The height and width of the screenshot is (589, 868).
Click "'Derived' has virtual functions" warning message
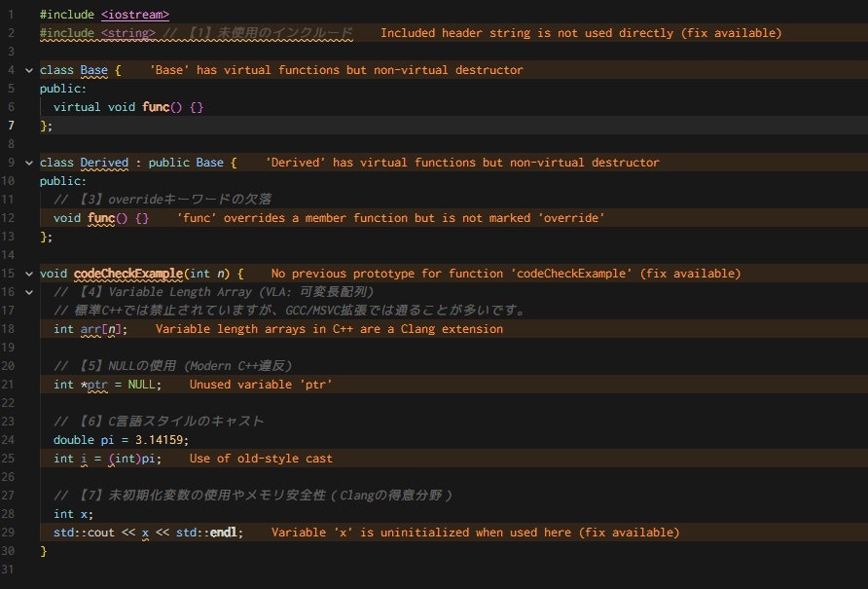point(463,163)
